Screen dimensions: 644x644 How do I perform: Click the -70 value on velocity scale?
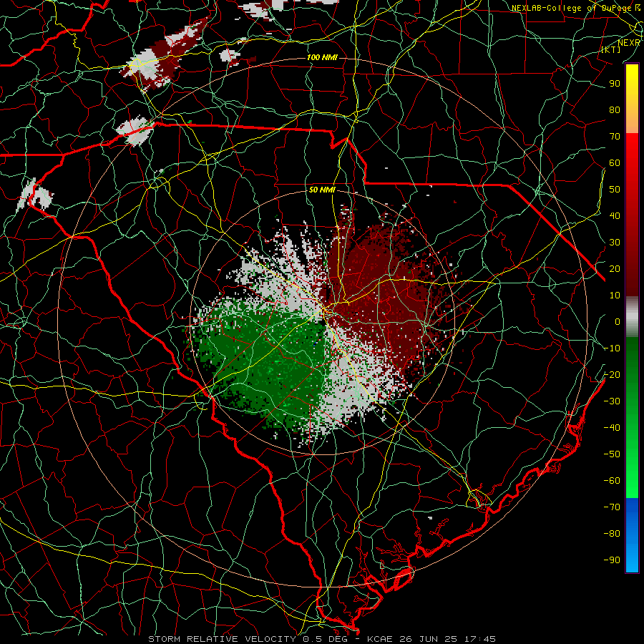click(x=612, y=507)
